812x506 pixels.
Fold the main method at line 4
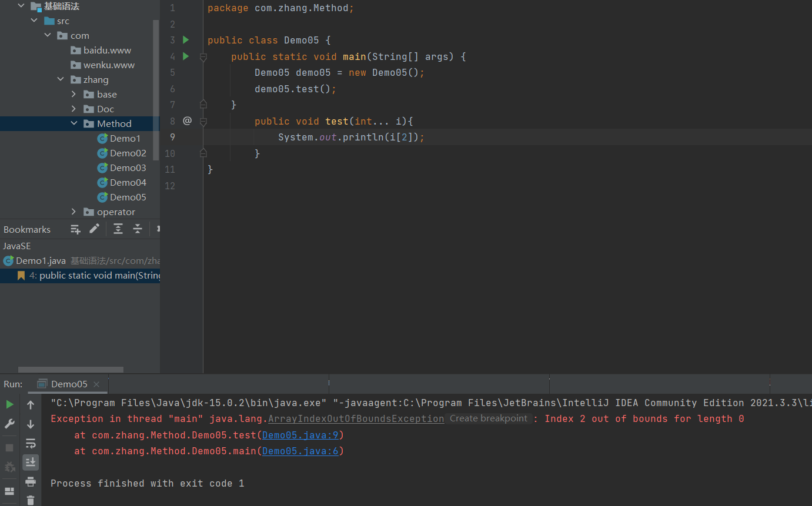pyautogui.click(x=203, y=57)
